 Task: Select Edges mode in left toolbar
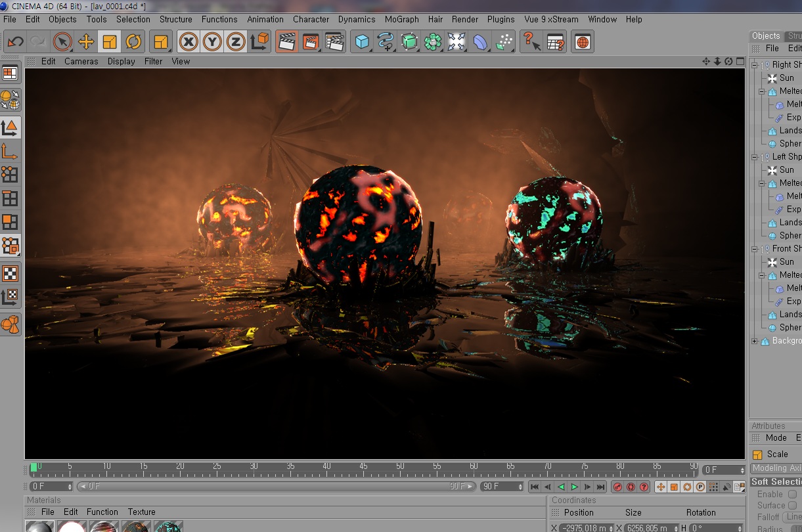pos(10,198)
